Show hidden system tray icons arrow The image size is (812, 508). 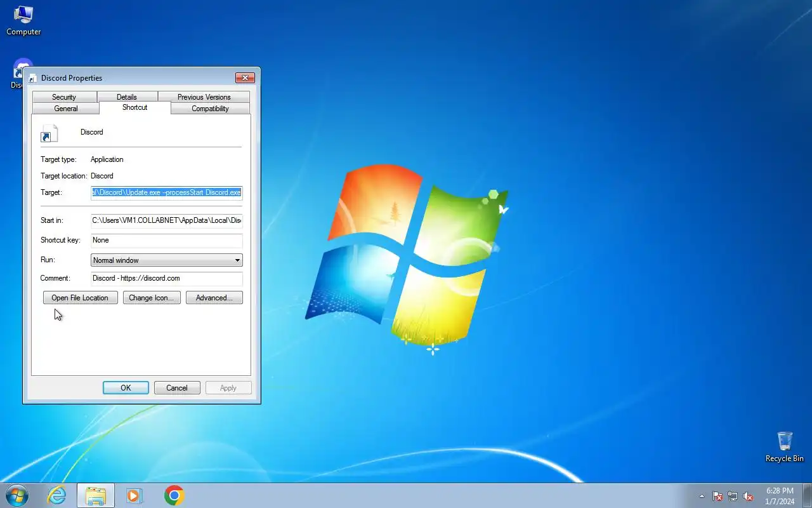coord(702,496)
